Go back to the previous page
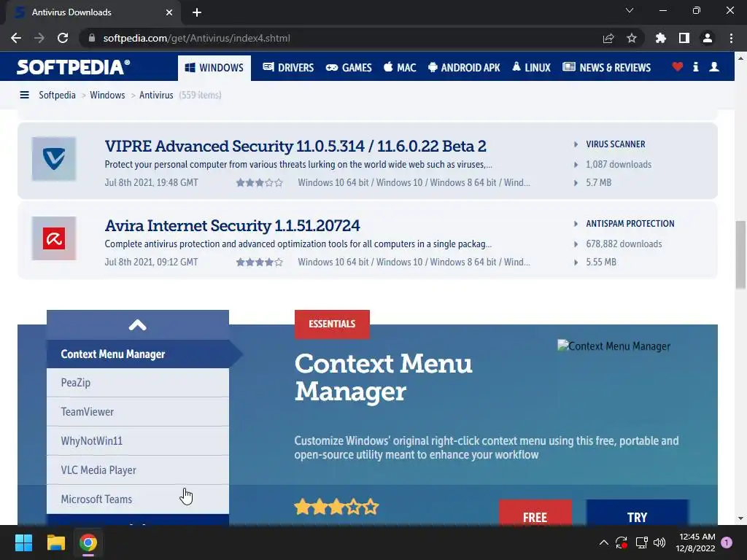 16,38
